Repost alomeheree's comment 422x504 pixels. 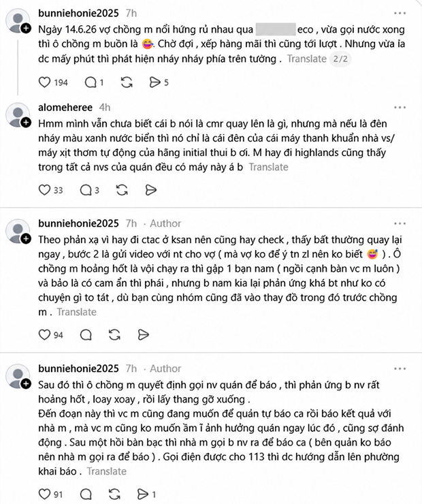click(122, 190)
